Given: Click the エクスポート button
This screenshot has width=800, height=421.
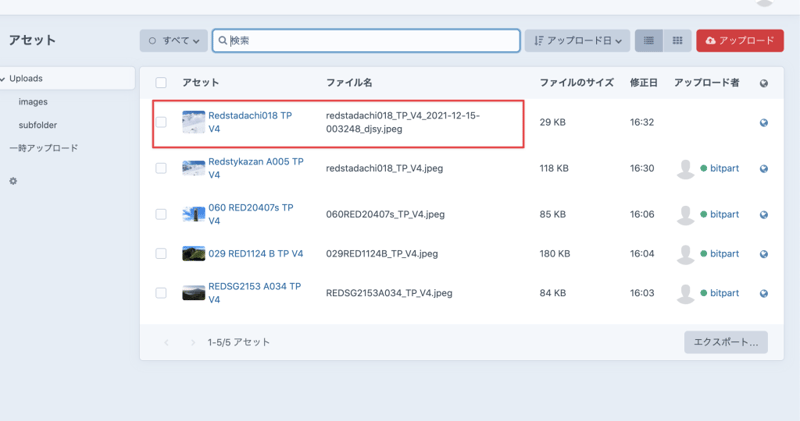Looking at the screenshot, I should pyautogui.click(x=725, y=342).
